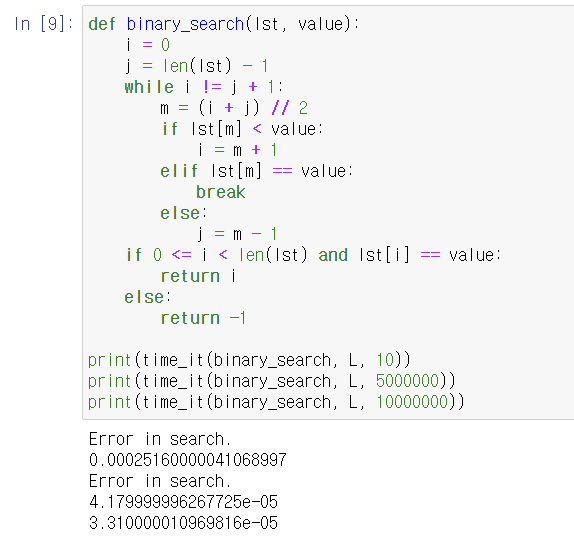Click the if 0 <= i < len(lst) line
The width and height of the screenshot is (574, 543).
pyautogui.click(x=313, y=255)
